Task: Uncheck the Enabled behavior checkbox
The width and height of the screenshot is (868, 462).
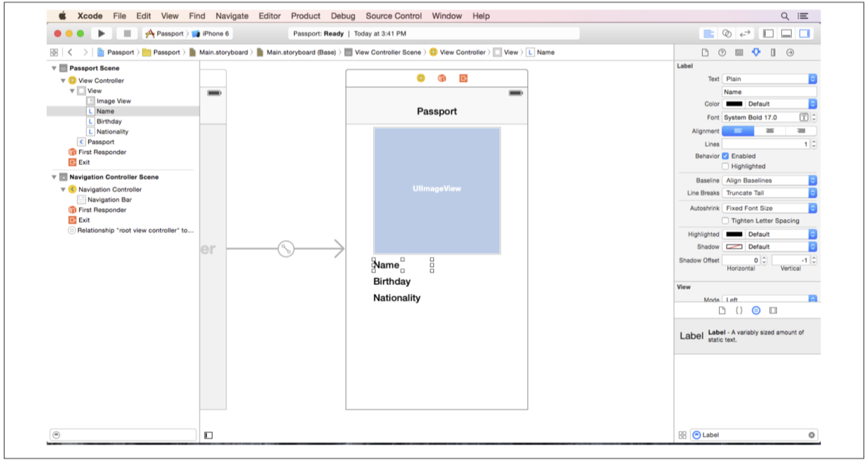Action: (x=725, y=156)
